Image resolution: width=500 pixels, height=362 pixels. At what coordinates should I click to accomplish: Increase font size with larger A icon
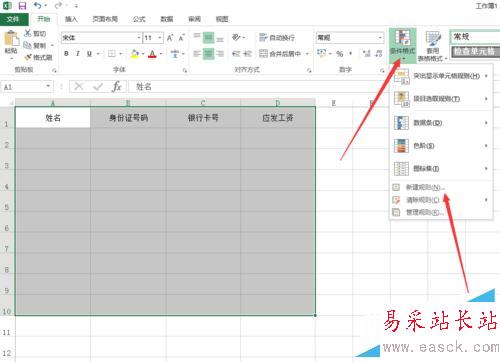(x=170, y=38)
